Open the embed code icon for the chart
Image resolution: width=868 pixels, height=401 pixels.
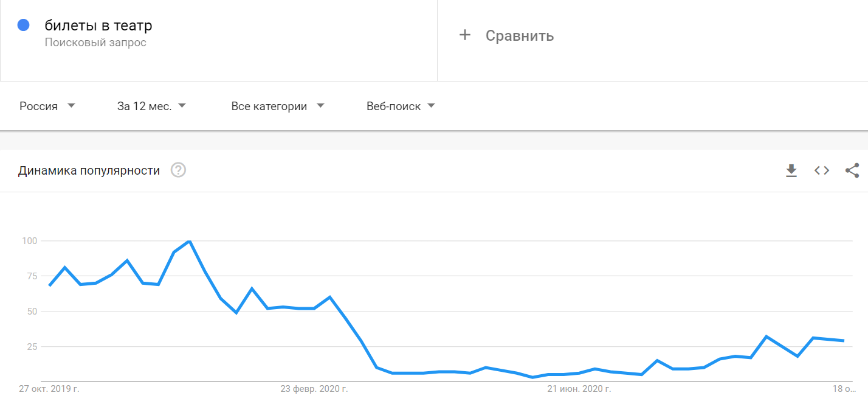(821, 170)
